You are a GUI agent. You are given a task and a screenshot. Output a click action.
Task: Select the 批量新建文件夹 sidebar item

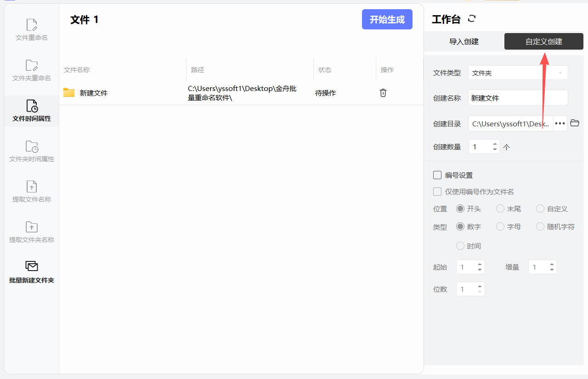(x=31, y=272)
